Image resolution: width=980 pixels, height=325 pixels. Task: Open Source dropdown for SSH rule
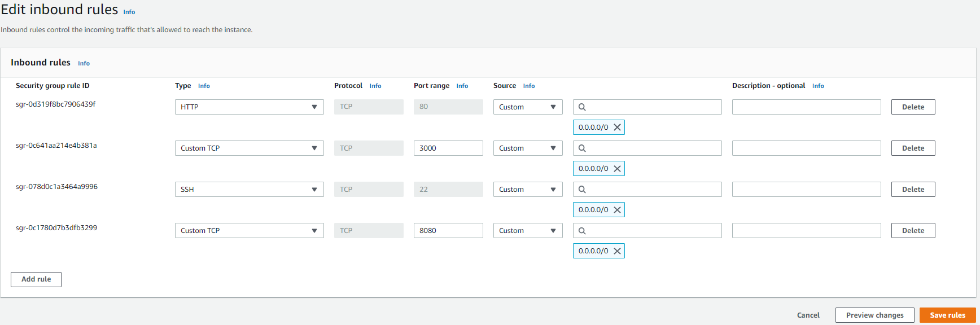[x=528, y=189]
